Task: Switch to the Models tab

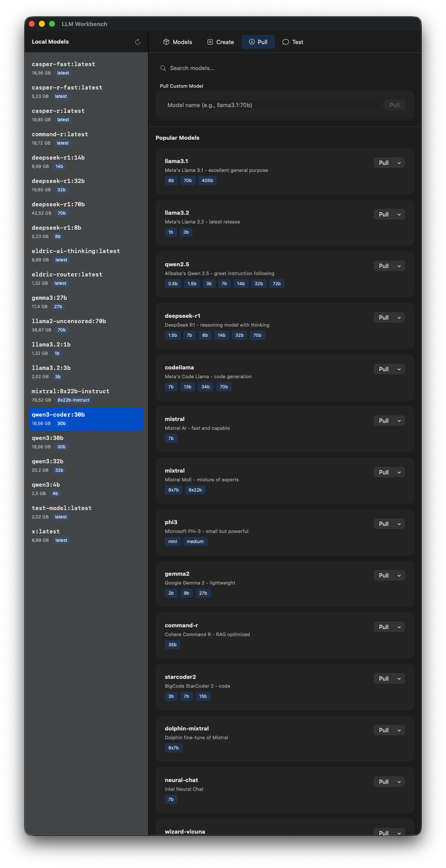Action: (x=178, y=42)
